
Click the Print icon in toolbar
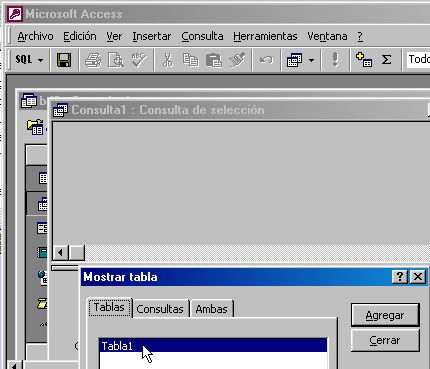pos(93,60)
